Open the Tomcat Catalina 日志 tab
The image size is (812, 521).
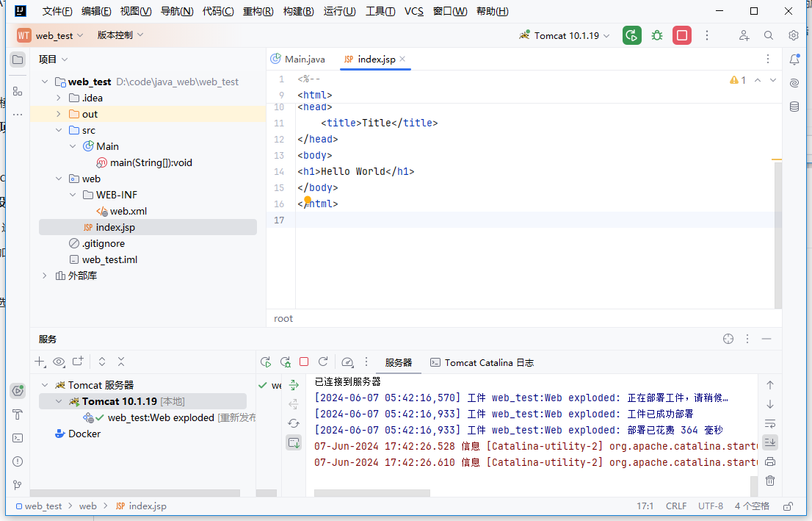[x=482, y=362]
